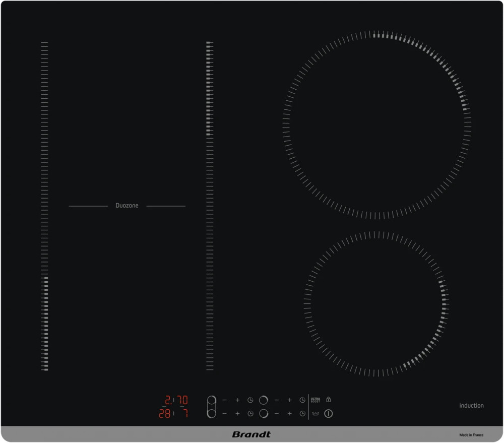This screenshot has width=504, height=443.
Task: Tap the child lock padlock icon
Action: [328, 400]
